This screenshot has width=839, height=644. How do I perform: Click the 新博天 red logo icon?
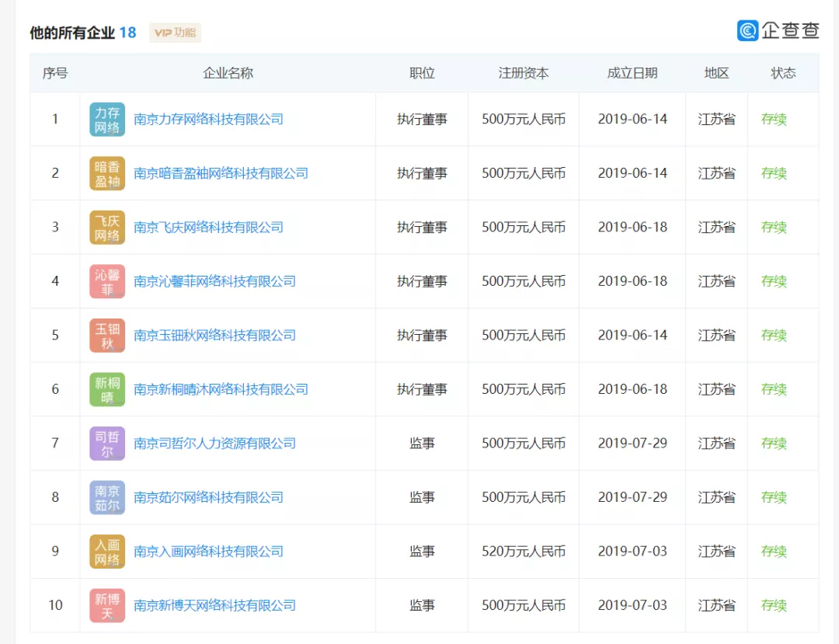[106, 605]
